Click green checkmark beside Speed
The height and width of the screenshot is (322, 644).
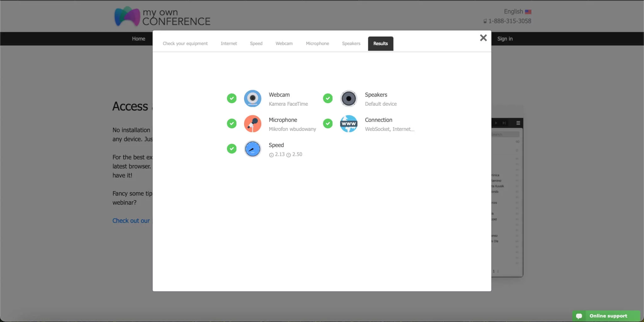232,149
